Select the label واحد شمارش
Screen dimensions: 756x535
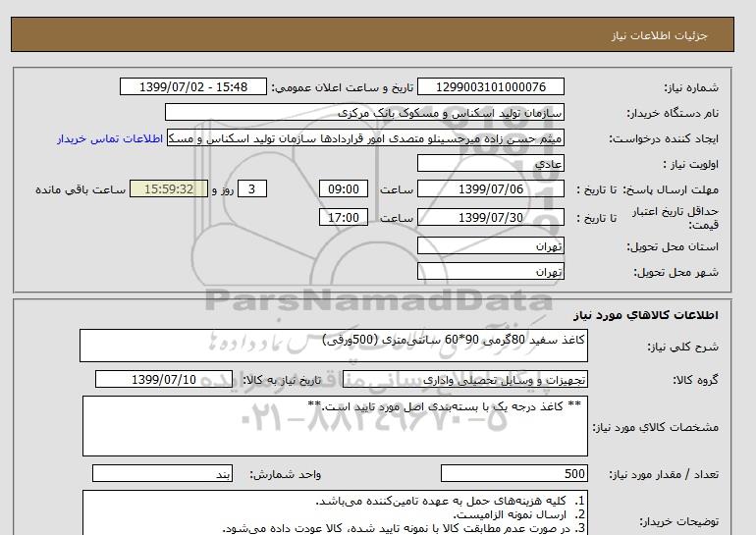pos(286,474)
